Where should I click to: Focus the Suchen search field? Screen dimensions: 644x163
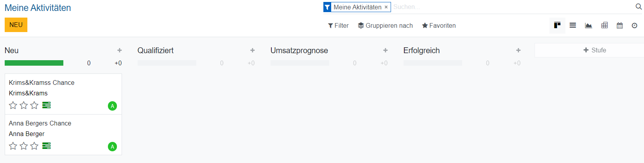[508, 7]
